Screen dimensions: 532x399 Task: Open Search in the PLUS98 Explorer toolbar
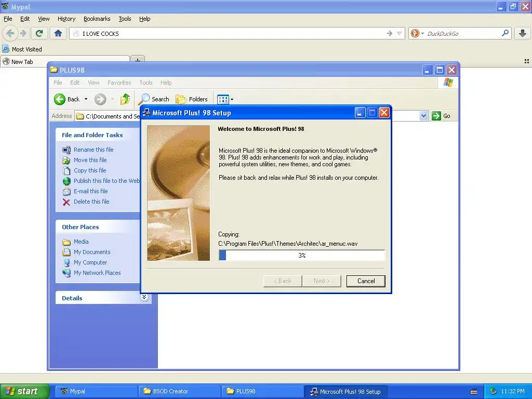154,99
